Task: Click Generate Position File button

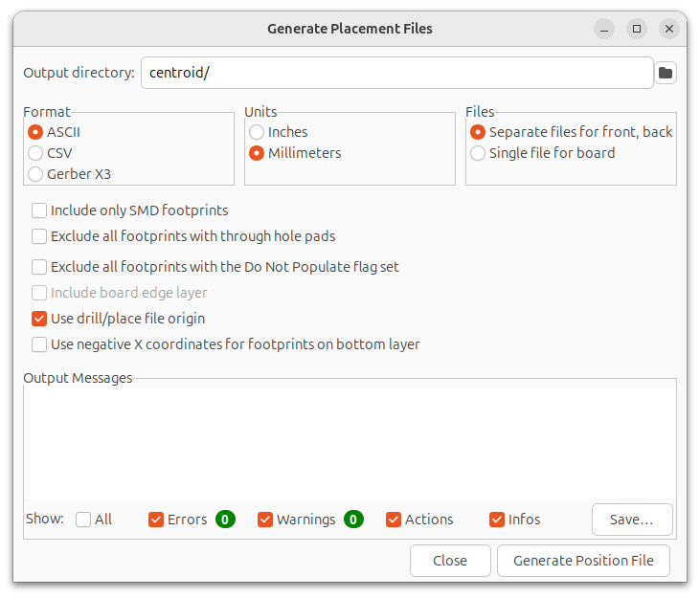Action: tap(583, 561)
